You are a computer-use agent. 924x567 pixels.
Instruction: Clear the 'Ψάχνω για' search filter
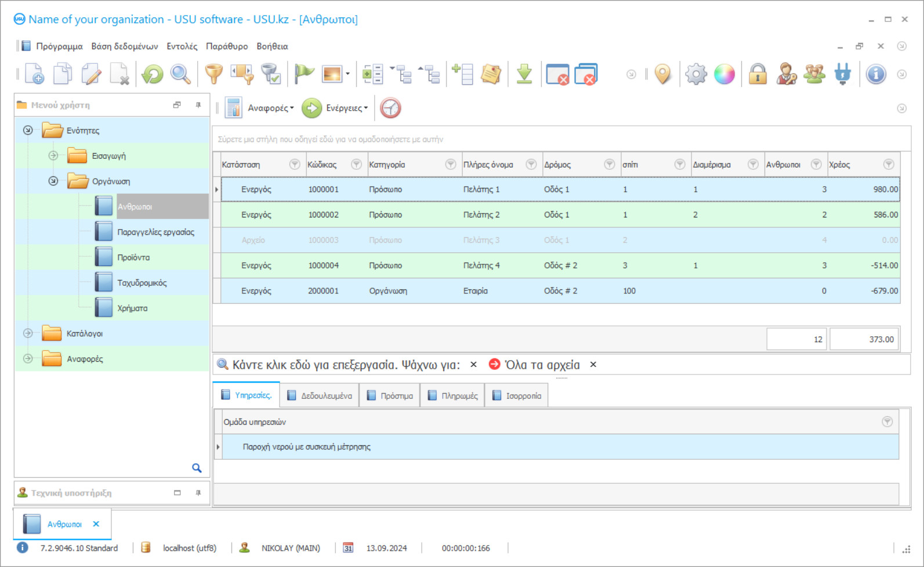(x=473, y=365)
